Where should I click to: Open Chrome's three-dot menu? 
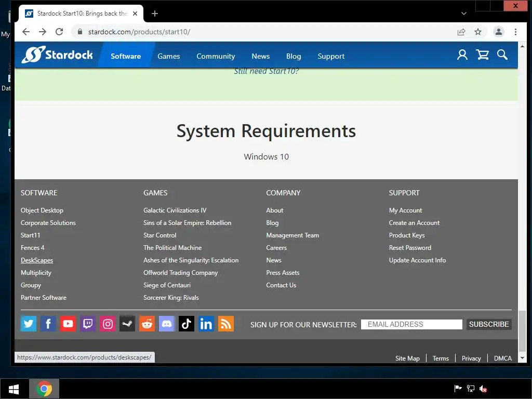[x=516, y=32]
